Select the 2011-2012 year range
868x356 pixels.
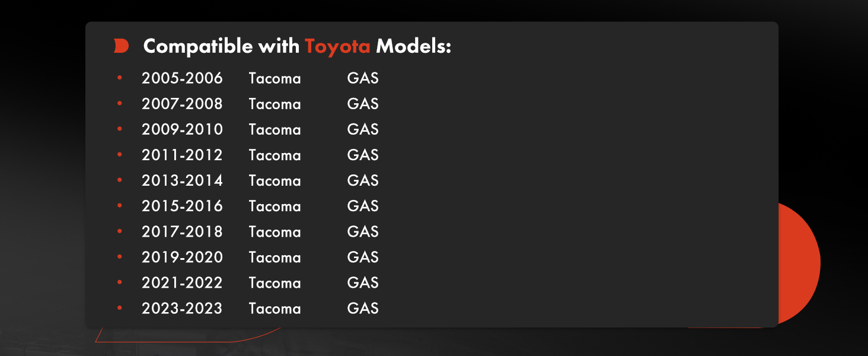pos(182,155)
